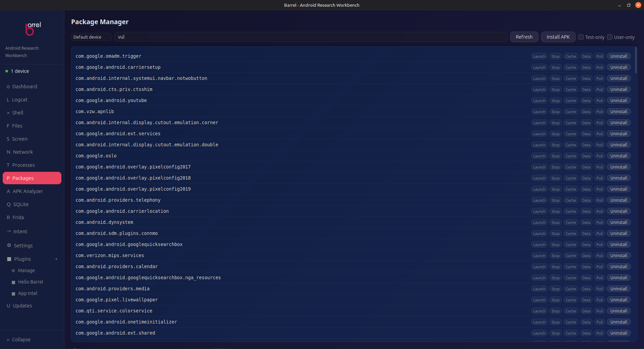Select com.google.android.googlequicksearchbox.nga_resources package name
Viewport: 644px width, 349px height.
click(148, 278)
